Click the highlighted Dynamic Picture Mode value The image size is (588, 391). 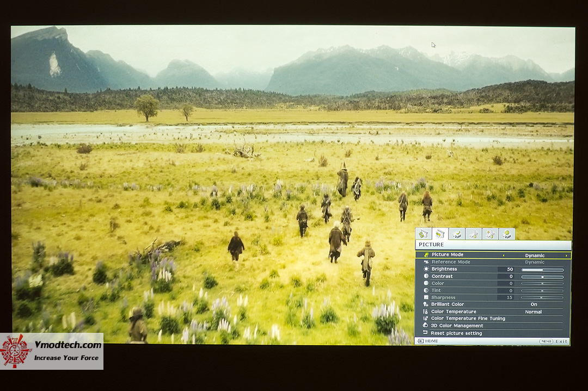(535, 256)
